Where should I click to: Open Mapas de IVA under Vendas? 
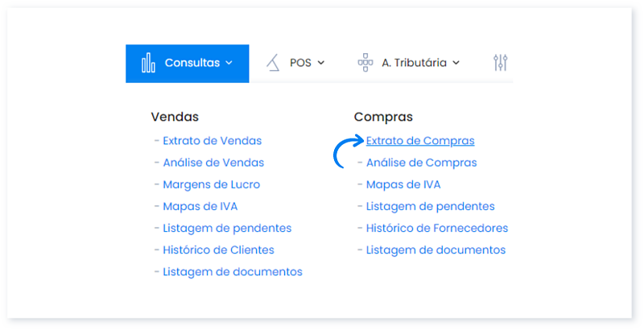point(200,206)
